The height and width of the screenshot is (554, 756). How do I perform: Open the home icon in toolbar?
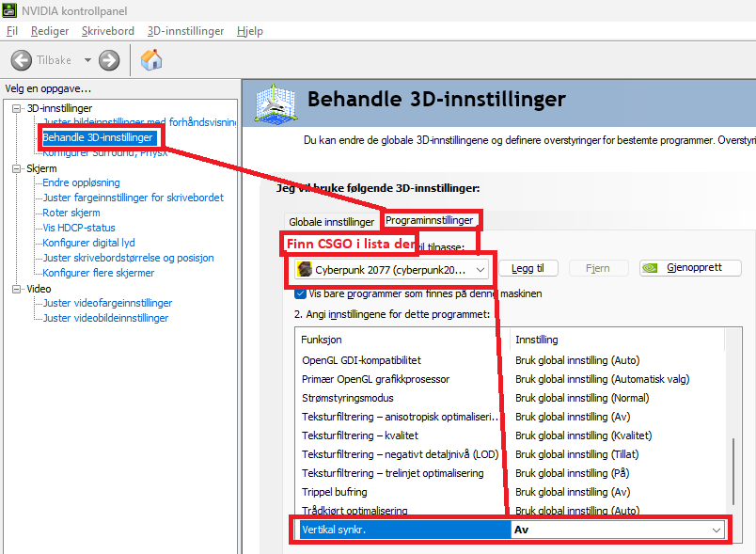point(150,60)
